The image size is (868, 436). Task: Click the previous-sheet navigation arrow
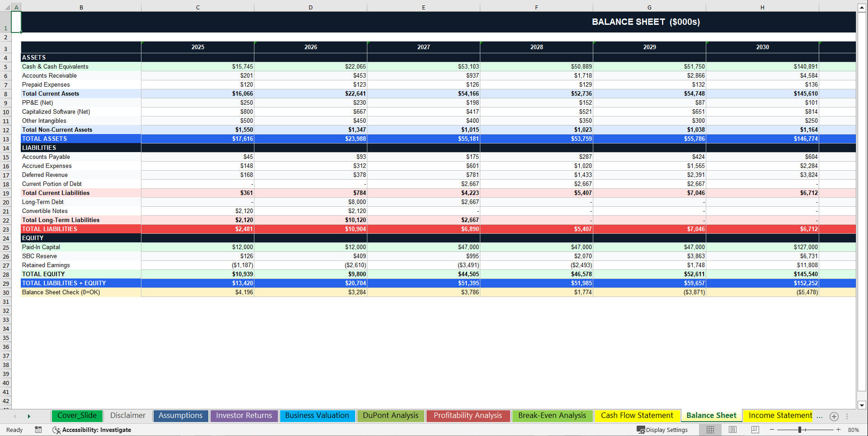(15, 416)
